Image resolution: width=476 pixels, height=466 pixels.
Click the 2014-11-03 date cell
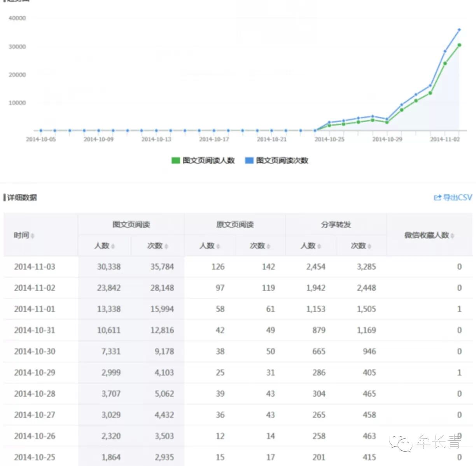(x=35, y=267)
